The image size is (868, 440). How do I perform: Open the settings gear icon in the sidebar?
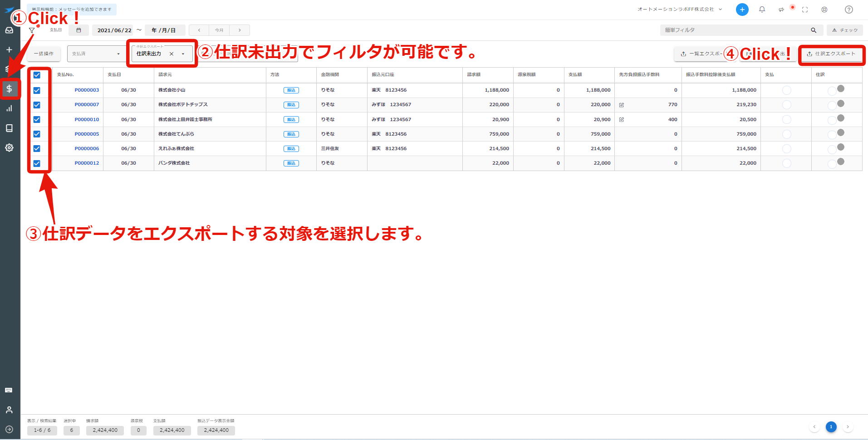point(9,147)
